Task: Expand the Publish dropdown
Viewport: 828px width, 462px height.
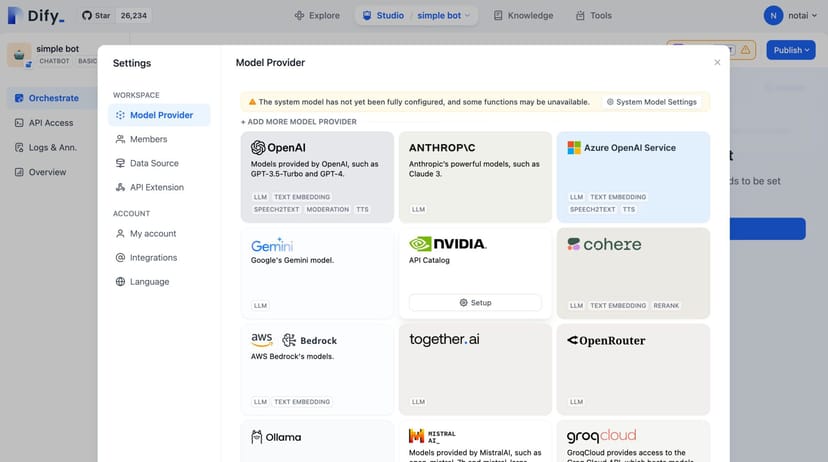Action: click(790, 50)
